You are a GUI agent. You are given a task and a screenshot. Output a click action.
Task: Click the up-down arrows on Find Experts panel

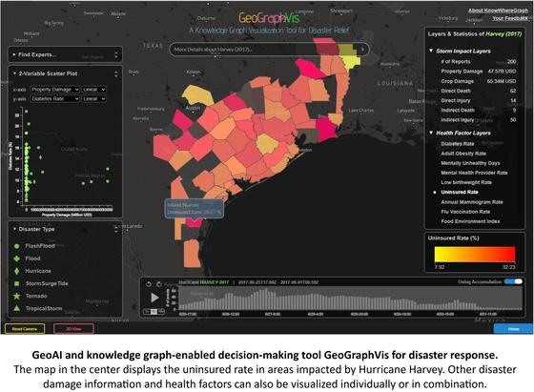tap(116, 54)
